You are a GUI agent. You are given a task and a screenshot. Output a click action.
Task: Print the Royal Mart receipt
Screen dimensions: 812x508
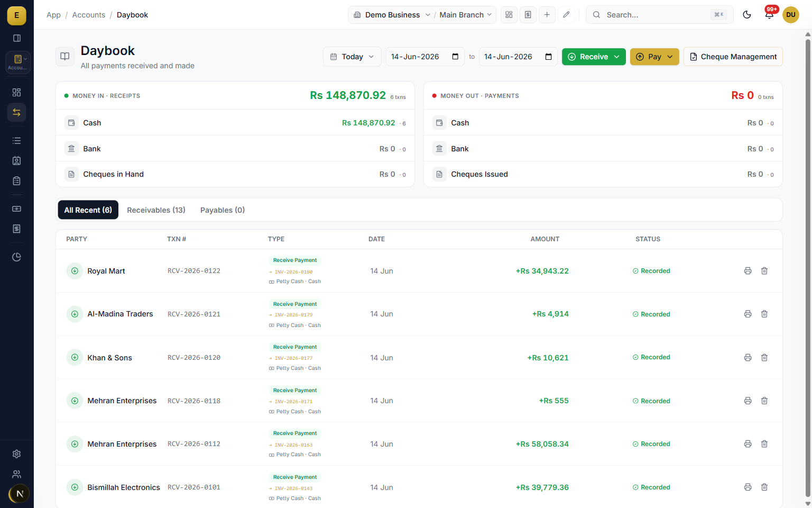tap(748, 271)
